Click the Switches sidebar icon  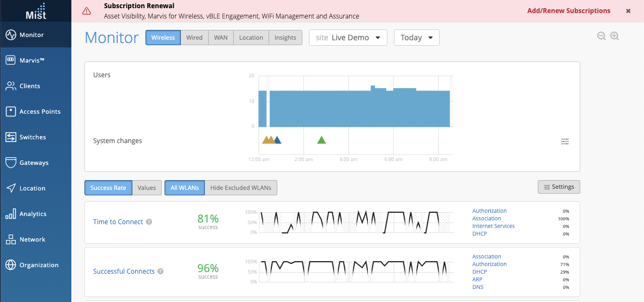click(10, 137)
